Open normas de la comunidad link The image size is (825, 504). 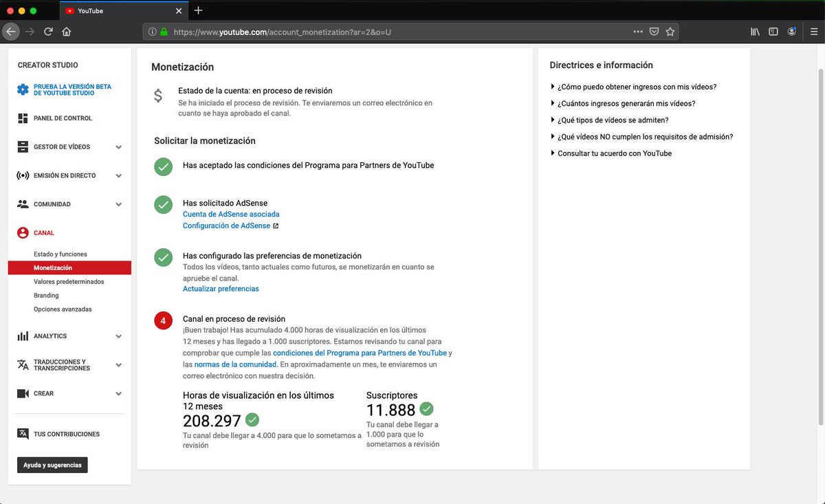pos(235,364)
